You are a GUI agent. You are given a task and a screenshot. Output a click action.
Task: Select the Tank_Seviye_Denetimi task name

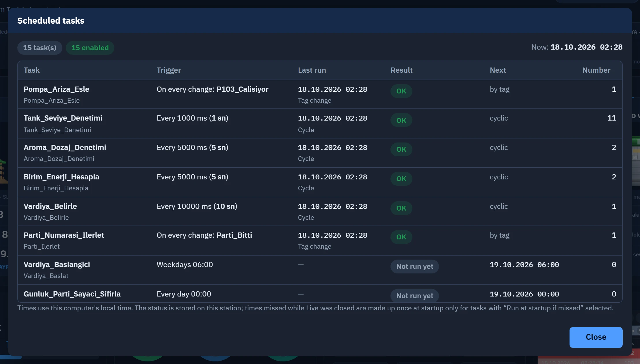tap(63, 118)
